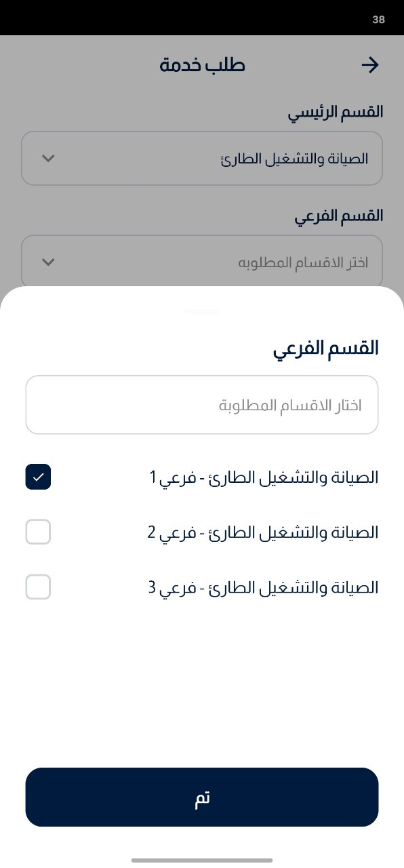The image size is (404, 868).
Task: Tap the تم confirm button
Action: 202,797
